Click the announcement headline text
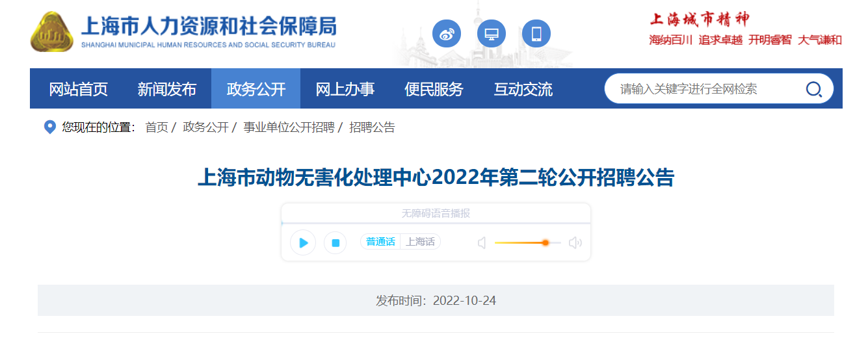Screen dimensions: 868x338 pos(436,177)
